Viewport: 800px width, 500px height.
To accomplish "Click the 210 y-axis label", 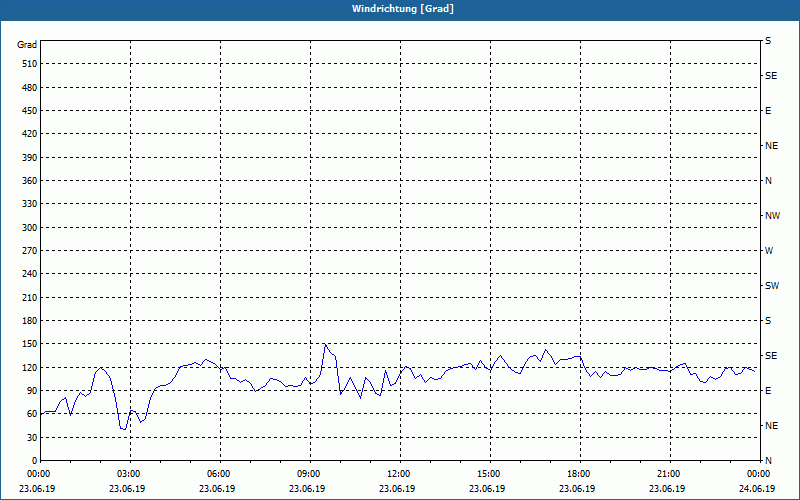I will point(30,297).
